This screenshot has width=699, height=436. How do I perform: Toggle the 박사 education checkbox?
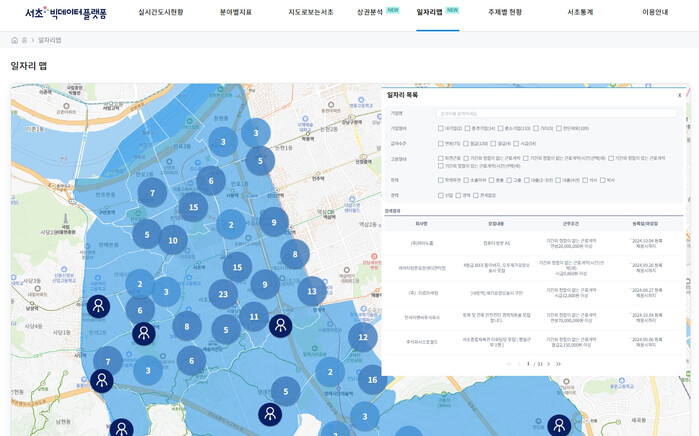click(x=602, y=180)
